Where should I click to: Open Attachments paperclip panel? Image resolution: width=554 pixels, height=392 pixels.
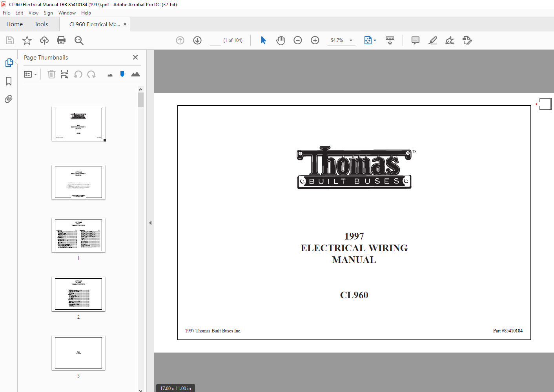point(9,99)
